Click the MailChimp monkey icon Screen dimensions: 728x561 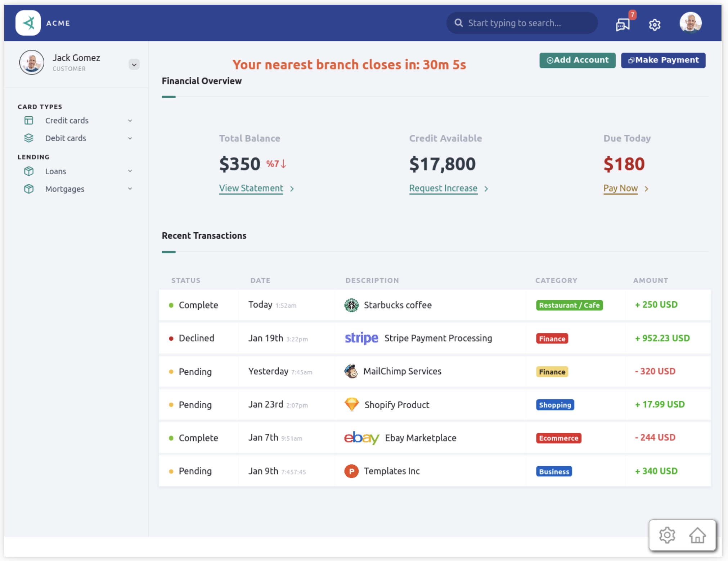351,371
